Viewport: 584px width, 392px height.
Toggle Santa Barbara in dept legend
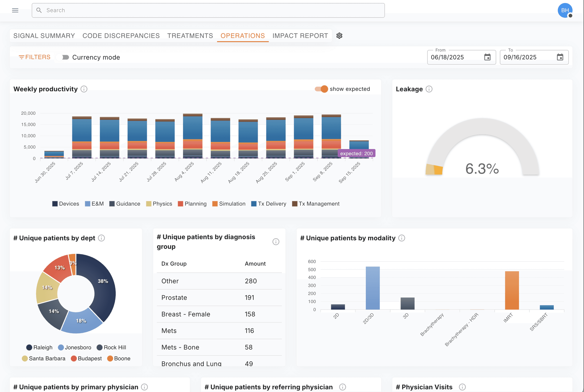tap(43, 358)
